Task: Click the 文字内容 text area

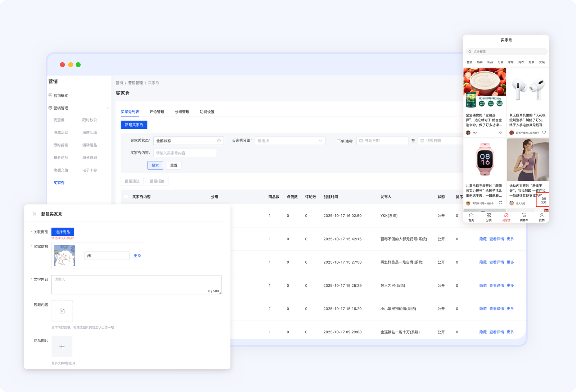Action: [x=136, y=284]
